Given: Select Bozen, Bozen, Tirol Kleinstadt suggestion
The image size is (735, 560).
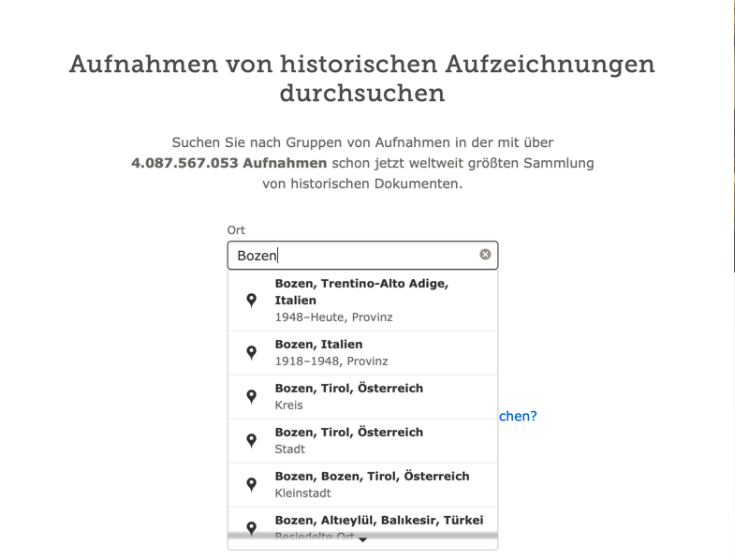Looking at the screenshot, I should tap(362, 485).
